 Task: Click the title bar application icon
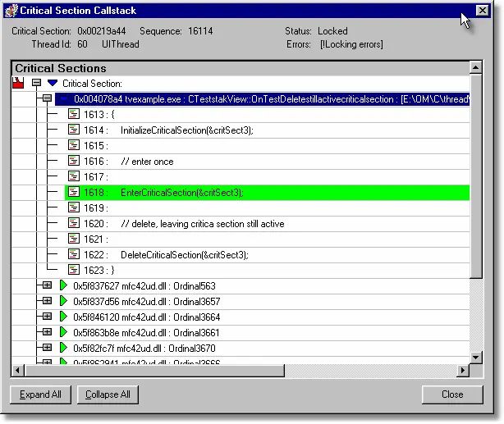(11, 11)
